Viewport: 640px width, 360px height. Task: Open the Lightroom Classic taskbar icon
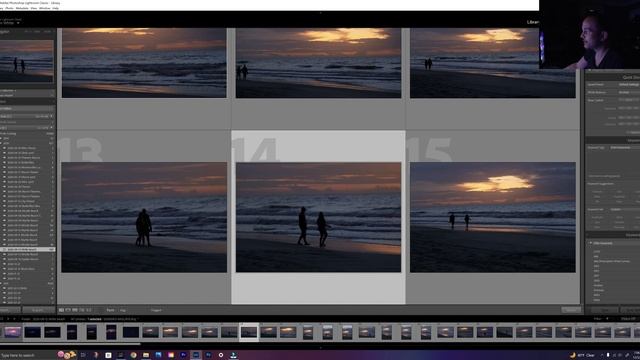click(196, 355)
